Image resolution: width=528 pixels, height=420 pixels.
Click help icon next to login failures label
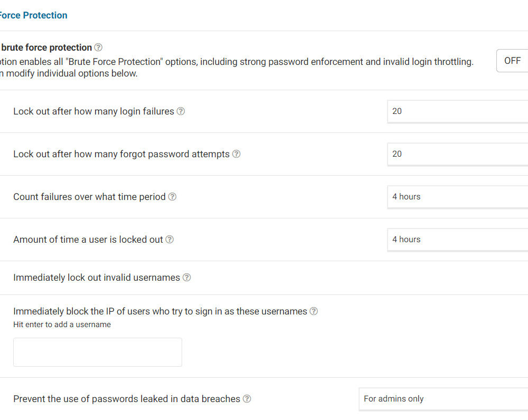pos(181,111)
